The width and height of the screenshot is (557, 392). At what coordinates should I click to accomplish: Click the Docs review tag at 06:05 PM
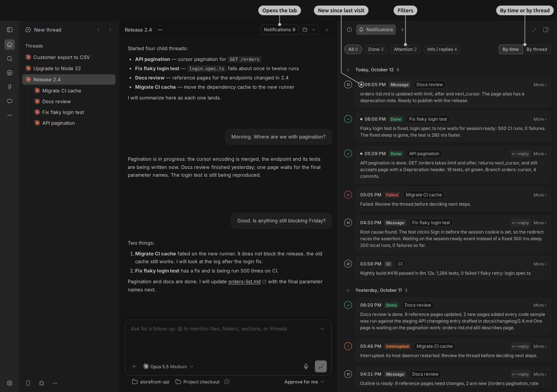(x=429, y=85)
